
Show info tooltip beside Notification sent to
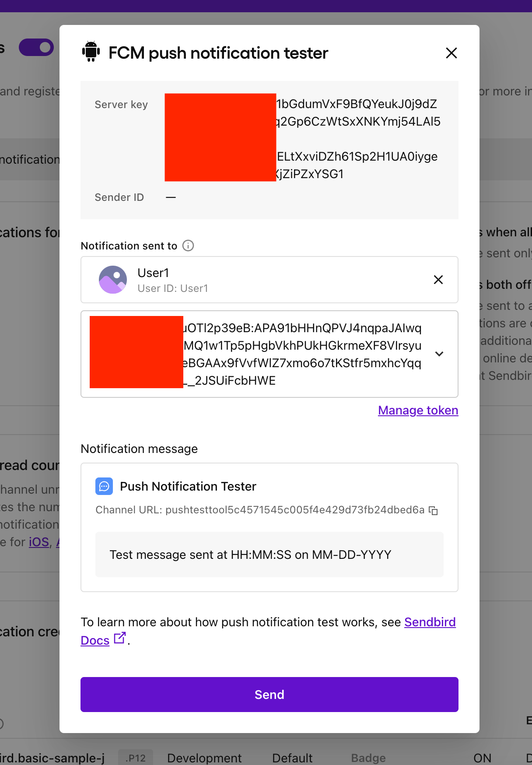(188, 246)
